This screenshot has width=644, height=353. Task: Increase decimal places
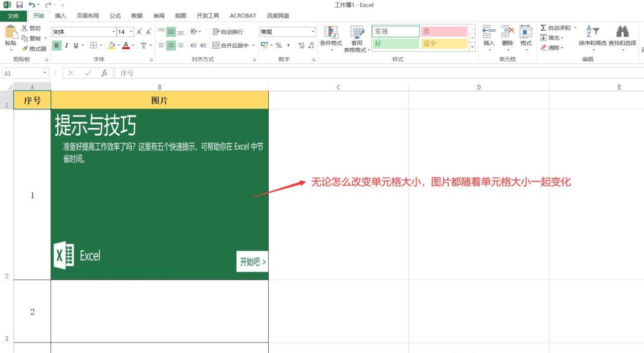tap(301, 45)
